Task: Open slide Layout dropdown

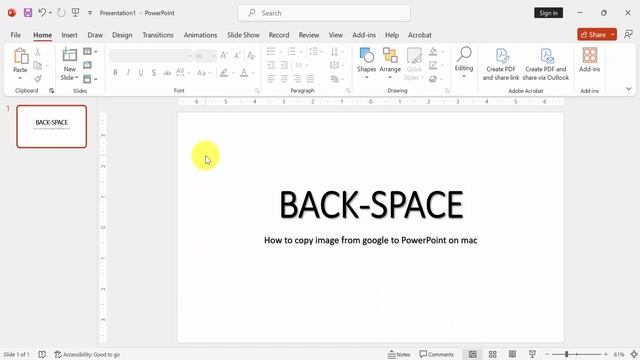Action: coord(90,51)
